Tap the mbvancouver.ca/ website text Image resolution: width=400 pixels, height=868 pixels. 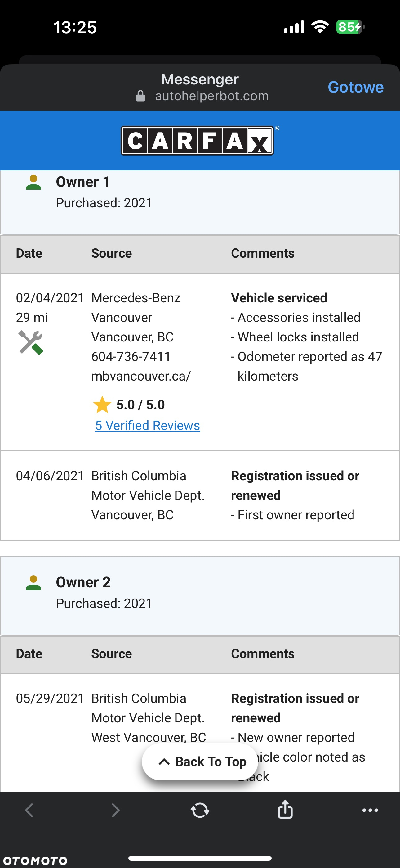(141, 376)
